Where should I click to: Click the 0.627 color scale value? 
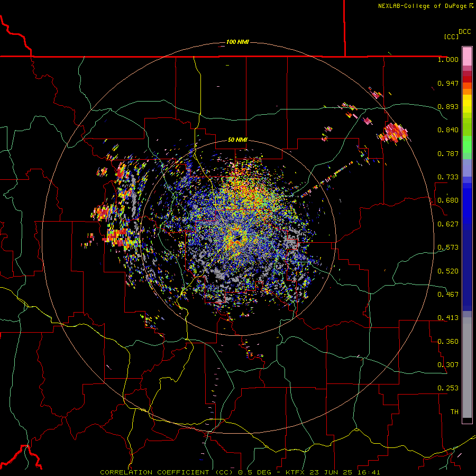pyautogui.click(x=448, y=224)
